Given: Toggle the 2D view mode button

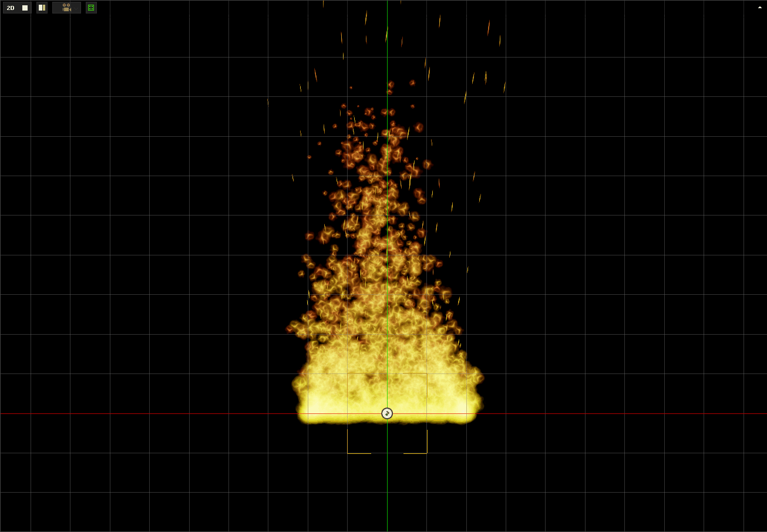Looking at the screenshot, I should (17, 8).
